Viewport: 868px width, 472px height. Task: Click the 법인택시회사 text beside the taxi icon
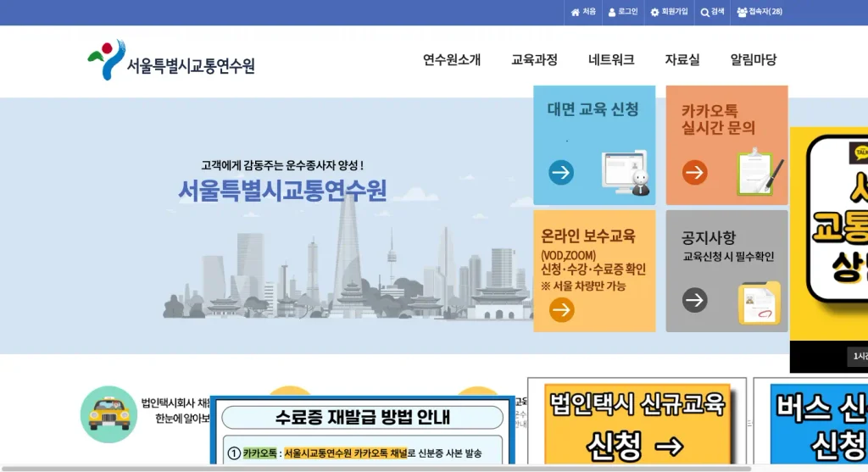168,403
